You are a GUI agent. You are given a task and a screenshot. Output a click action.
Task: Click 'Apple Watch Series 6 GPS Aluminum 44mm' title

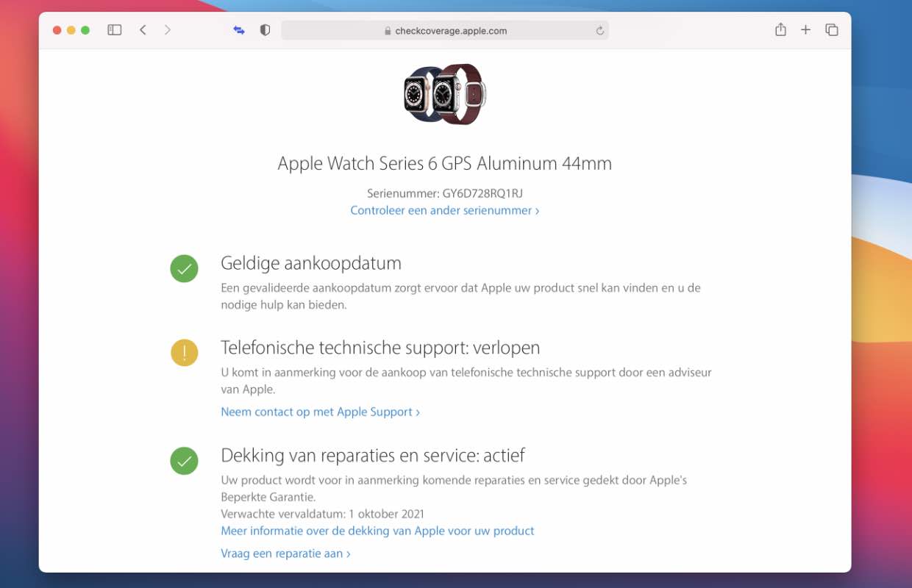pyautogui.click(x=445, y=163)
